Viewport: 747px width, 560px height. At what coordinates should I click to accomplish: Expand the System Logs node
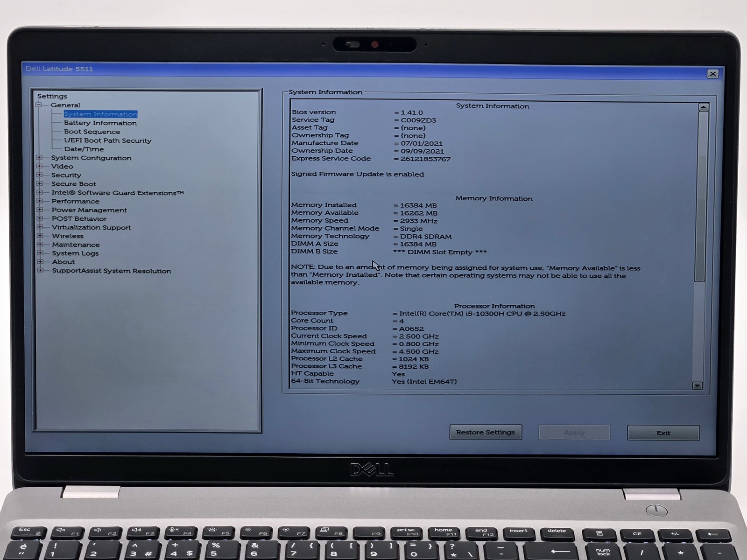pos(40,253)
